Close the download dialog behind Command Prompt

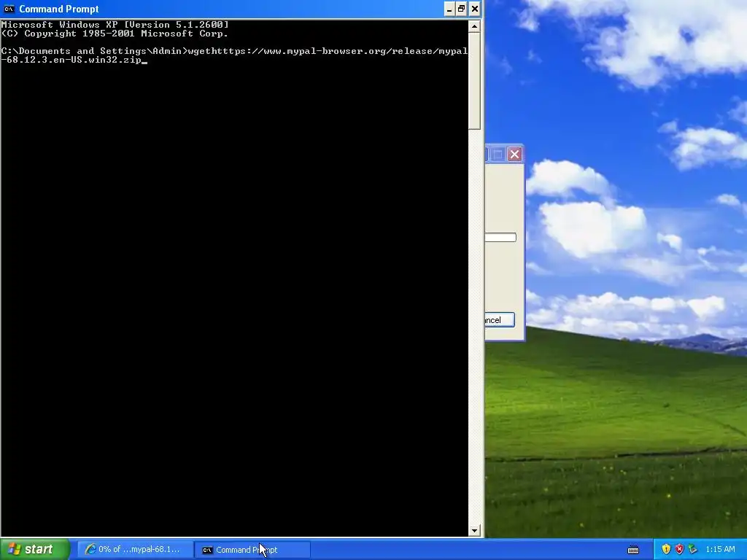pos(514,155)
